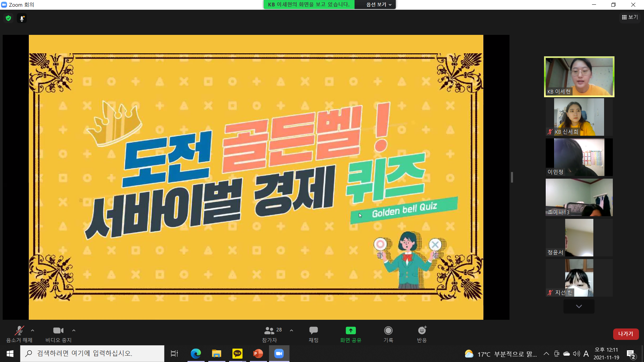Open the KakaoTalk taskbar icon

(x=237, y=353)
